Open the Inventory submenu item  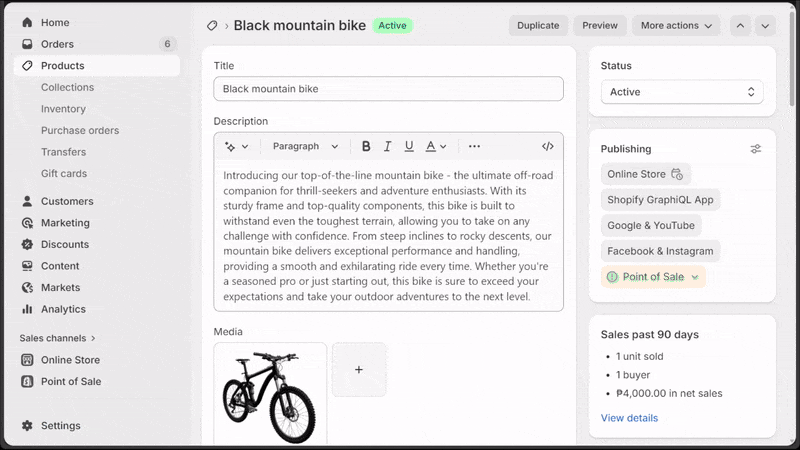(x=63, y=109)
